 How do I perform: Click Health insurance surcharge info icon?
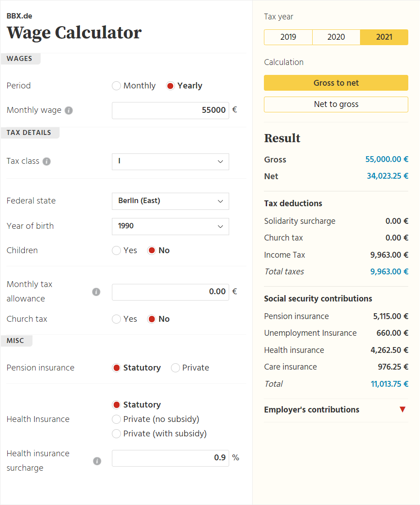pyautogui.click(x=97, y=461)
